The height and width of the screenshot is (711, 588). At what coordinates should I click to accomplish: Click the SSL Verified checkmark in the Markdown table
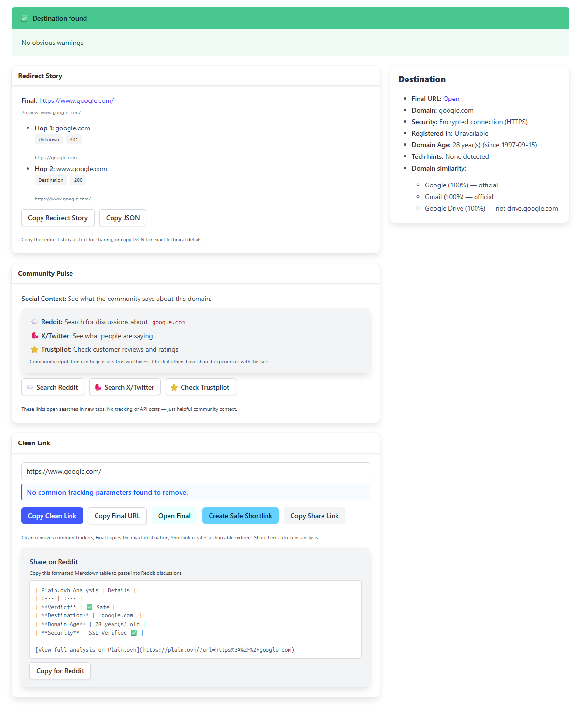click(134, 633)
